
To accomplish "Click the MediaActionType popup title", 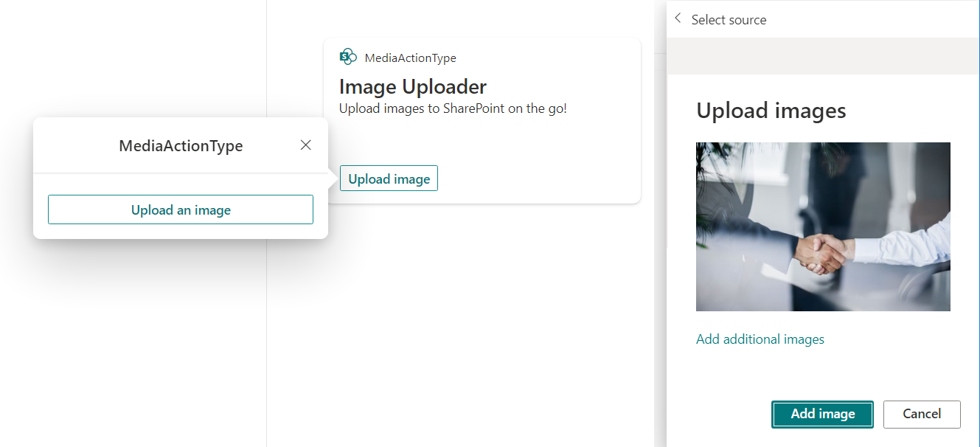I will click(x=181, y=146).
